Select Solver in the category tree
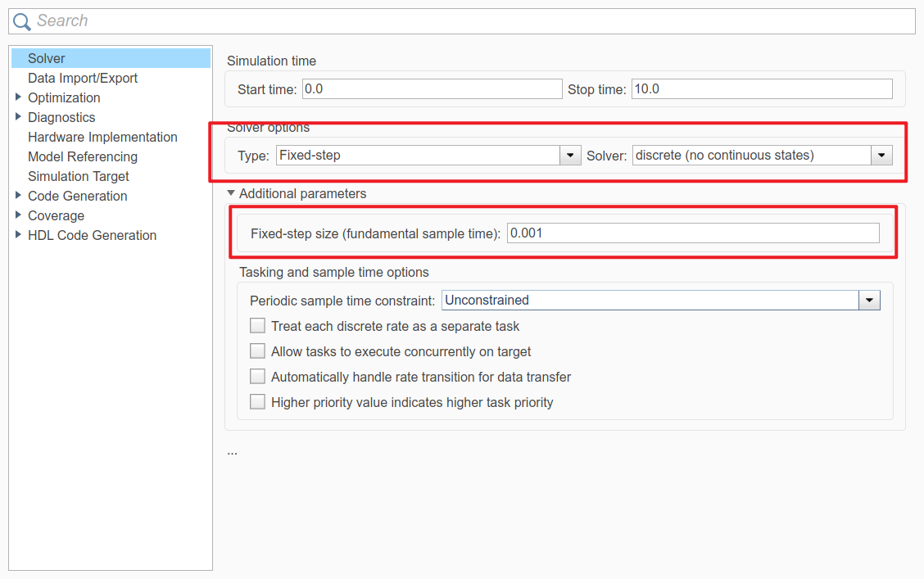The image size is (924, 579). [x=111, y=58]
